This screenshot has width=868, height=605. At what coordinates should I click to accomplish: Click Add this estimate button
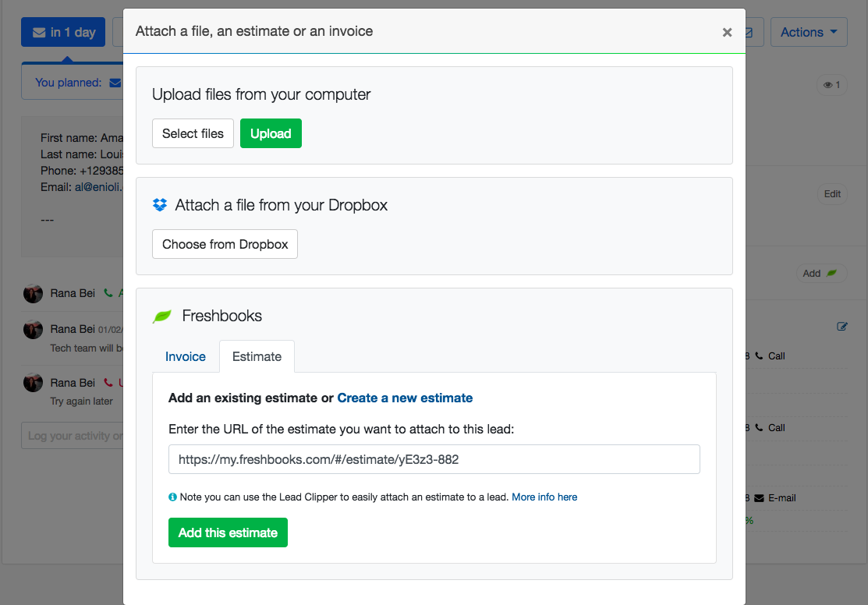click(228, 532)
